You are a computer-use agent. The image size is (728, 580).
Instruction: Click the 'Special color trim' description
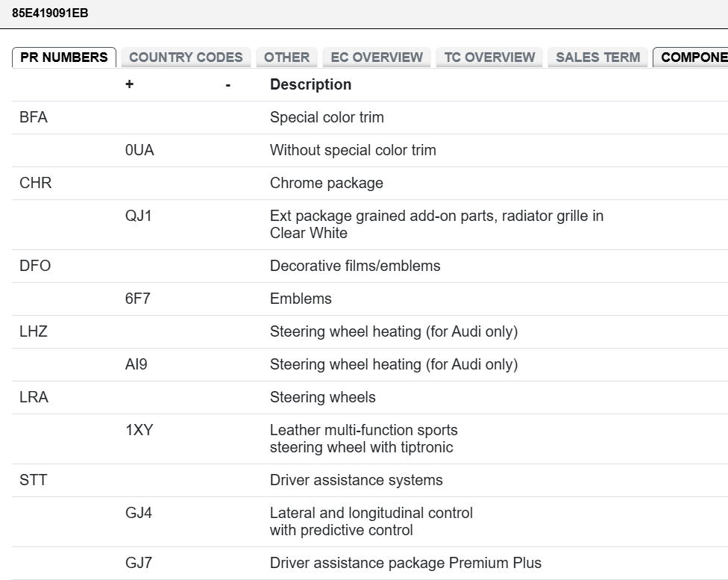point(327,117)
